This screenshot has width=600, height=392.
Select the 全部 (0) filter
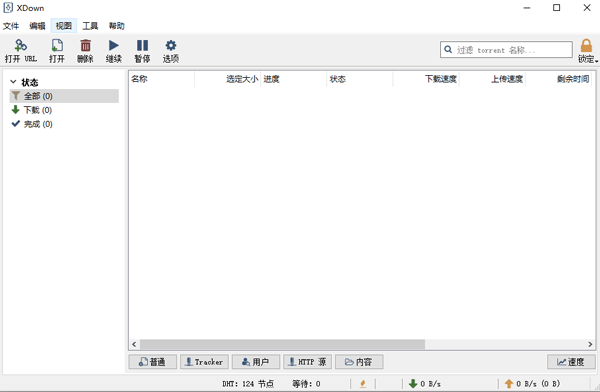(x=64, y=96)
